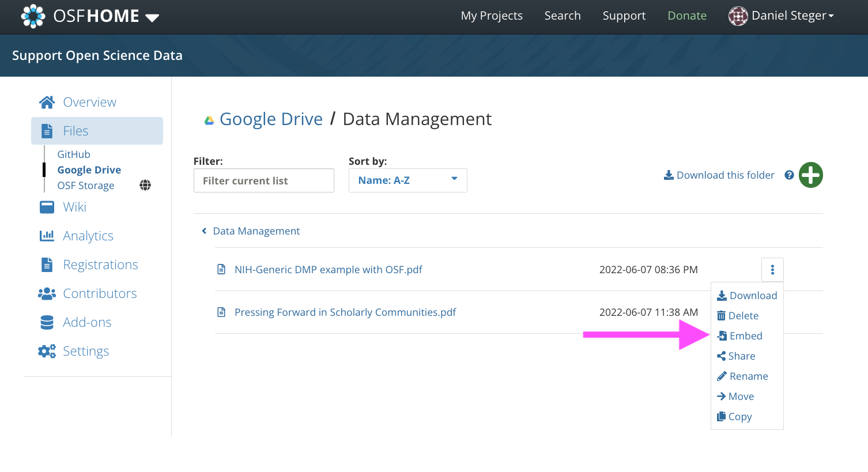Click the Add-ons database icon
The image size is (868, 472).
click(x=47, y=322)
